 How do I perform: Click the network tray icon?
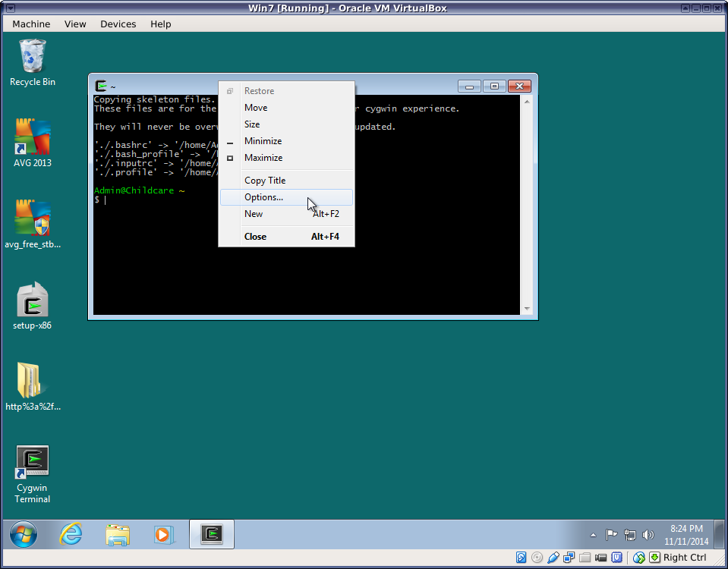(x=629, y=535)
